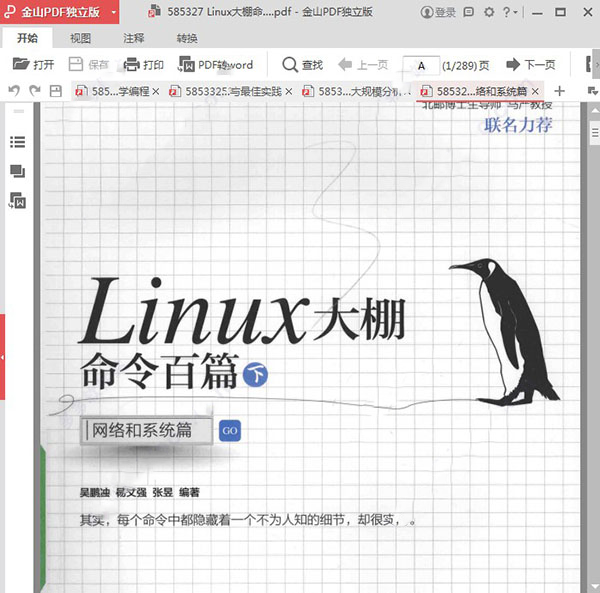Undo last action arrow
This screenshot has height=593, width=600.
click(x=14, y=91)
